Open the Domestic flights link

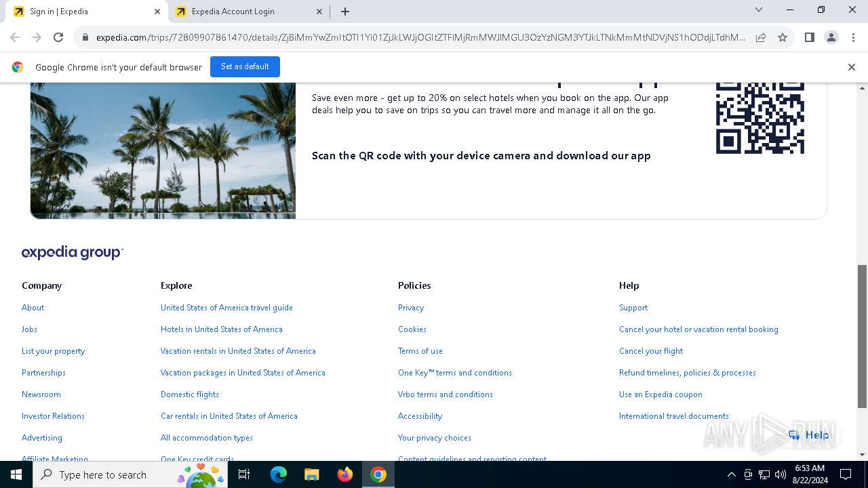coord(190,394)
